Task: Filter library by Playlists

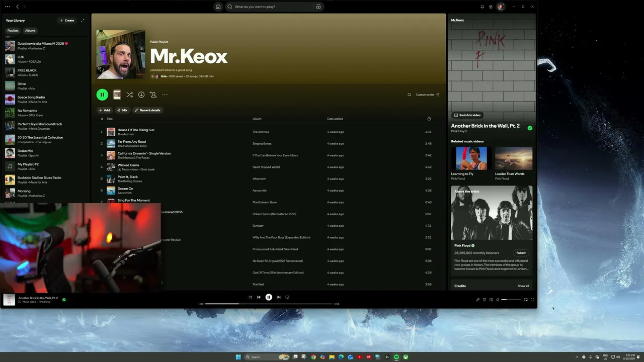Action: pos(13,31)
